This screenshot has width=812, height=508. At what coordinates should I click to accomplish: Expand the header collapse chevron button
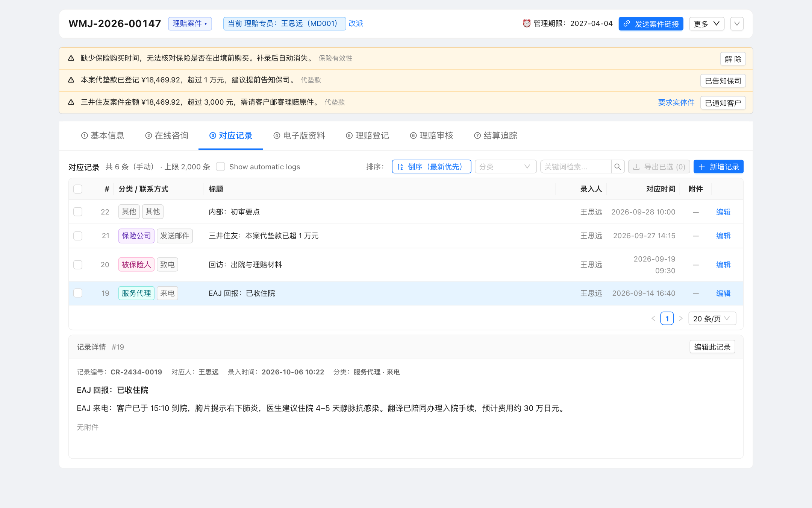[737, 24]
